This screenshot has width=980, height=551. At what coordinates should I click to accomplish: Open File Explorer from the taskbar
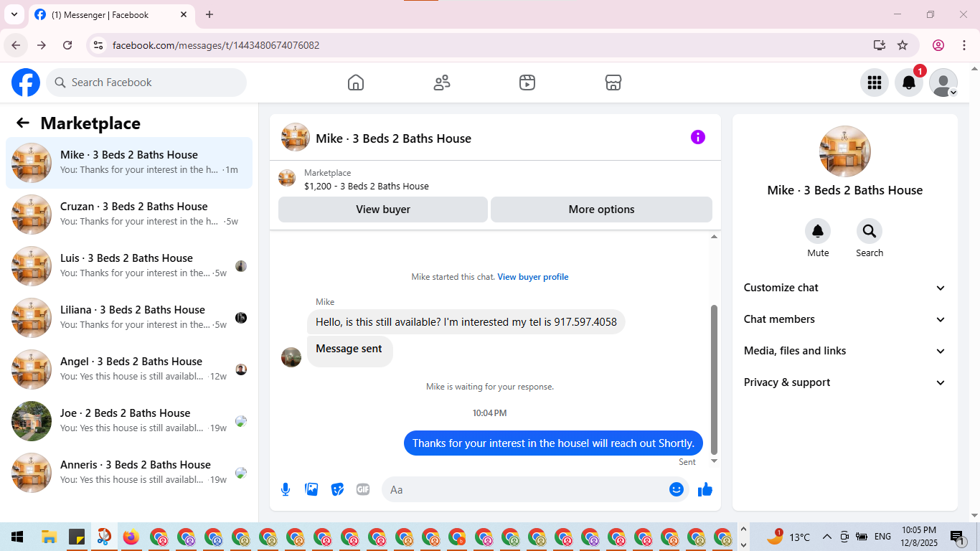[x=49, y=537]
